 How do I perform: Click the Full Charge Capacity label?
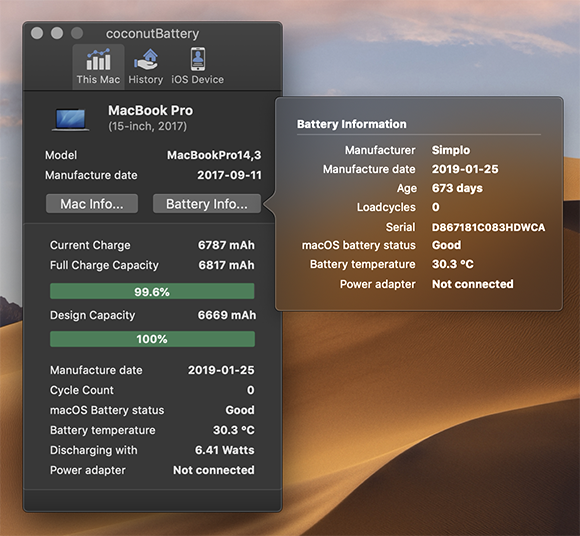point(104,265)
